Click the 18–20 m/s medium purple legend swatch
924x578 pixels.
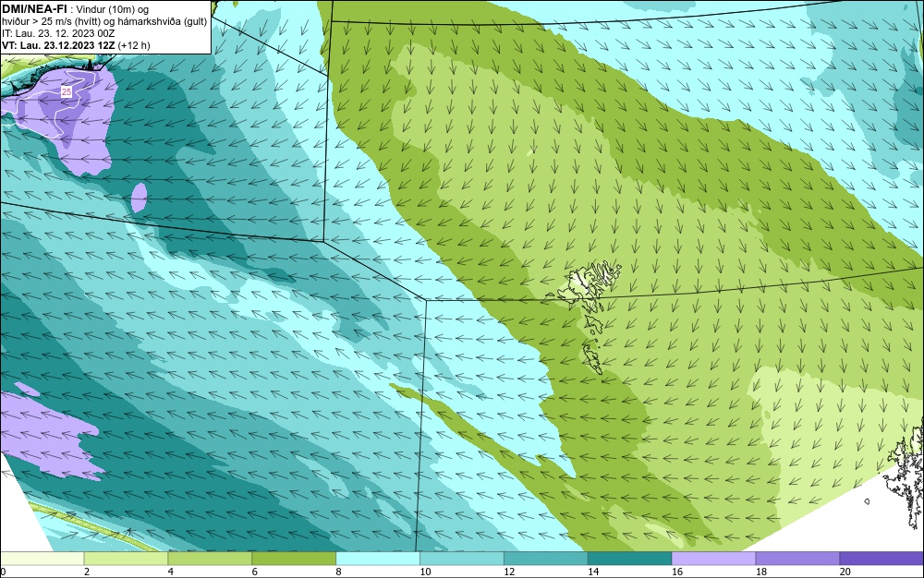[798, 559]
